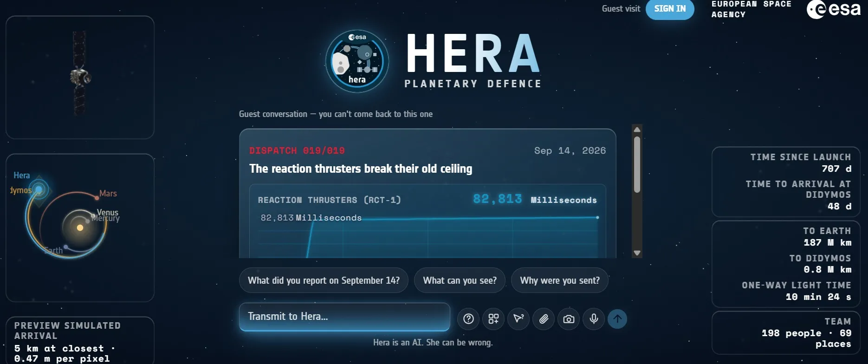868x364 pixels.
Task: Open the "Preview Simulated Arrival" panel
Action: (80, 341)
